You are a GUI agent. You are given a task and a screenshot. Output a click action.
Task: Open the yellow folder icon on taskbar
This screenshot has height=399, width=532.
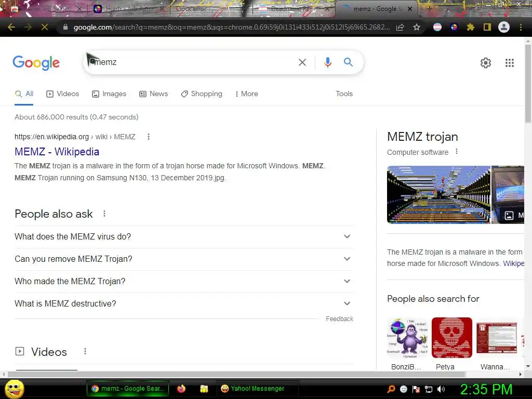coord(204,389)
